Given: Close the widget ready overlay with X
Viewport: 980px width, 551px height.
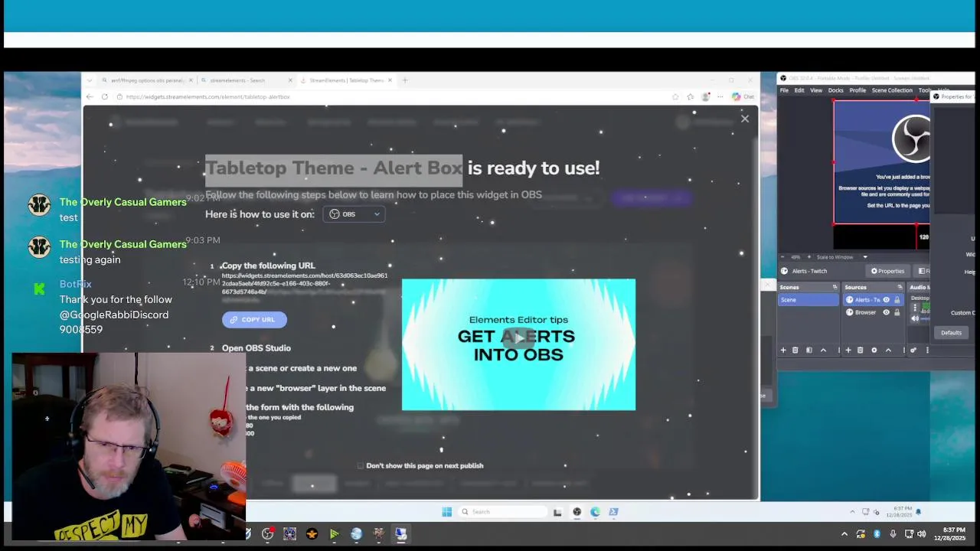Looking at the screenshot, I should (745, 119).
